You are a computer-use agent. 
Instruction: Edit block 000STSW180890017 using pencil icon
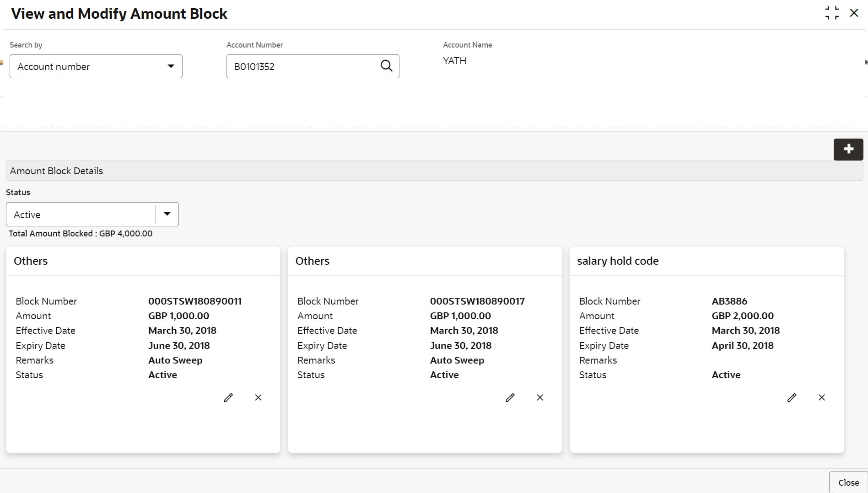click(510, 397)
